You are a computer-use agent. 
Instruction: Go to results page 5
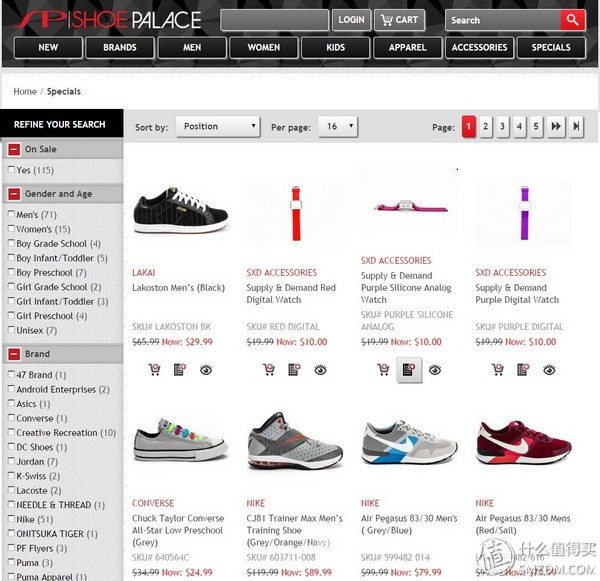[536, 126]
